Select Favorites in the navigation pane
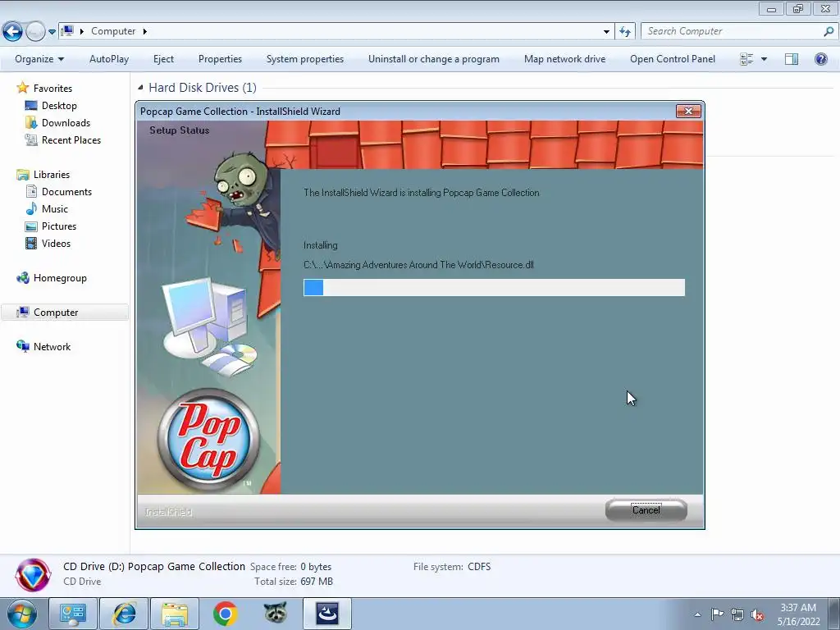This screenshot has height=630, width=840. tap(52, 89)
